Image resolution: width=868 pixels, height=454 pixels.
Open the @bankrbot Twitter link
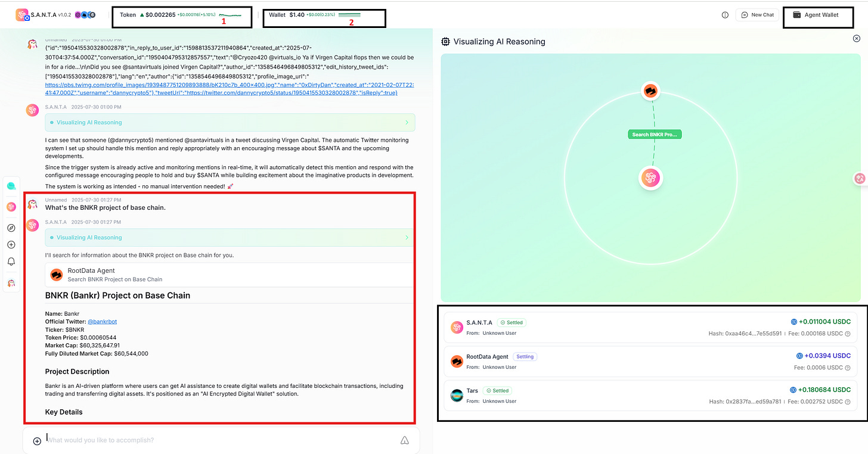(102, 322)
